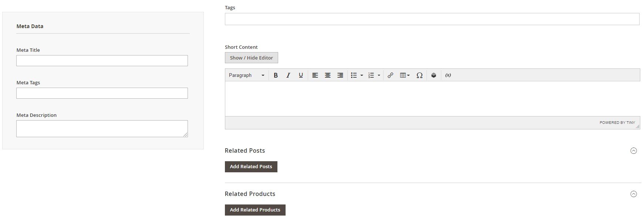Align text to the left

click(315, 75)
